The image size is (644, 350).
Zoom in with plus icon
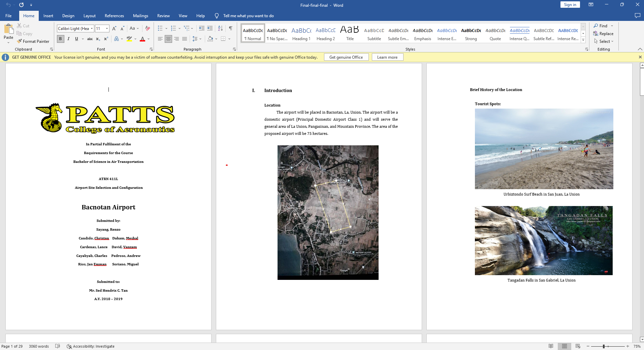coord(628,346)
